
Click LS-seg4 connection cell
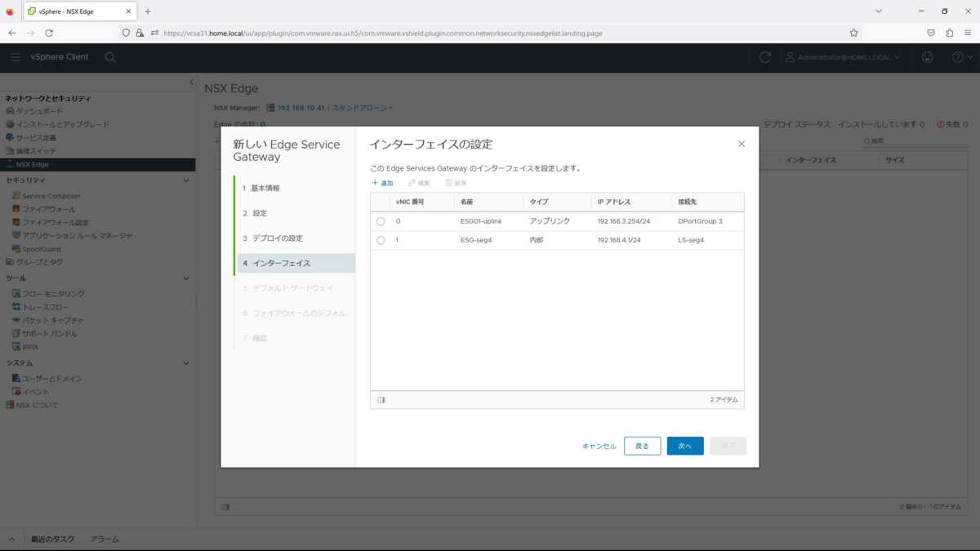tap(691, 241)
